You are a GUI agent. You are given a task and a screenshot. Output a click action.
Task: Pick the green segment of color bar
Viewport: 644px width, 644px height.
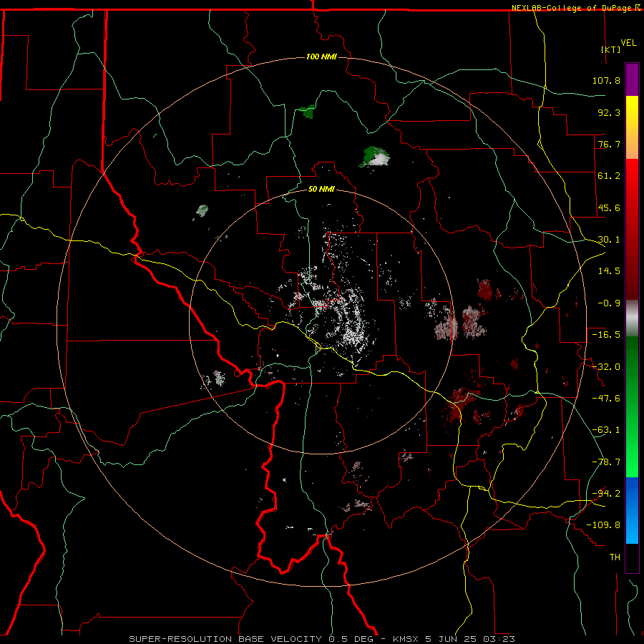coord(632,406)
